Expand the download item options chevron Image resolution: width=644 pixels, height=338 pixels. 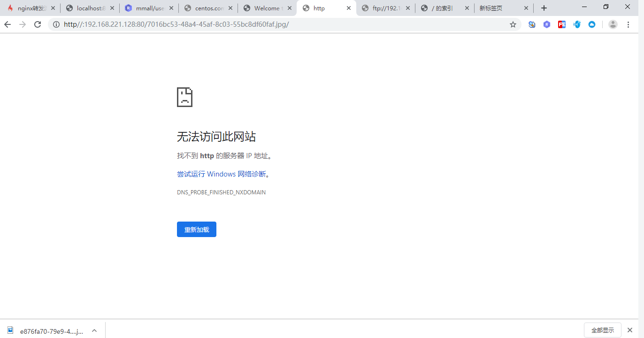click(x=94, y=330)
